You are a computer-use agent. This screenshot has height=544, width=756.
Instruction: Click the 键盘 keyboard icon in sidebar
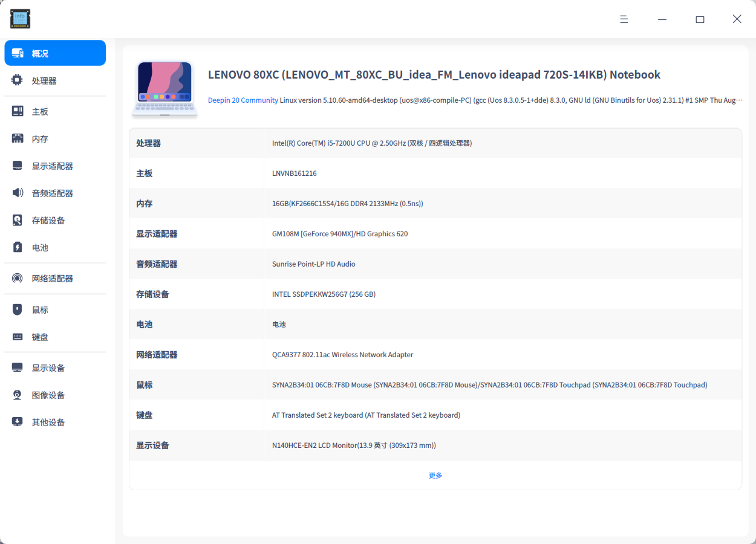(18, 337)
